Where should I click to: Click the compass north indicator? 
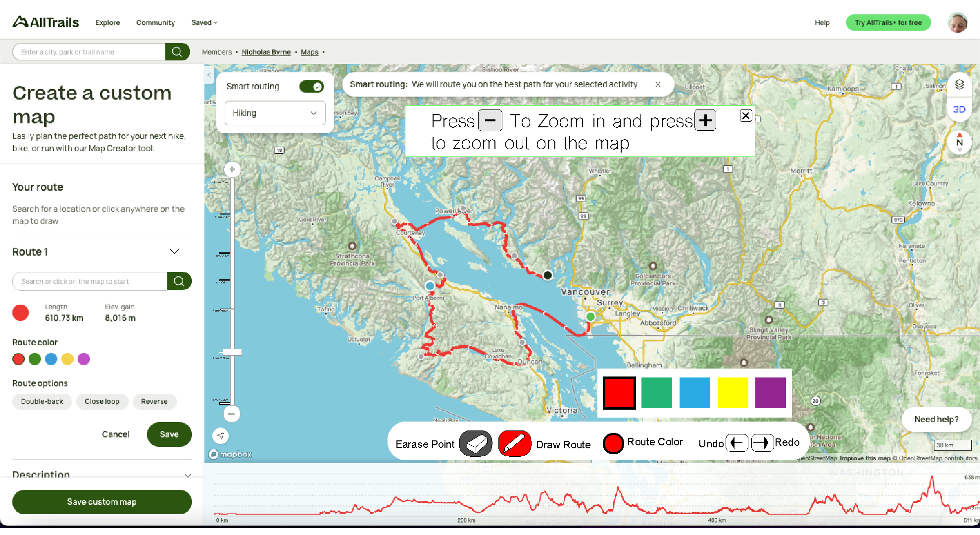959,142
